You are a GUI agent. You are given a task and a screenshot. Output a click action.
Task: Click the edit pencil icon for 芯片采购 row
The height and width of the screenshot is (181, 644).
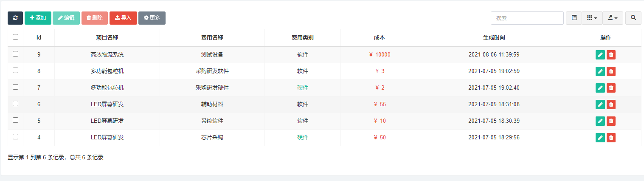(600, 138)
